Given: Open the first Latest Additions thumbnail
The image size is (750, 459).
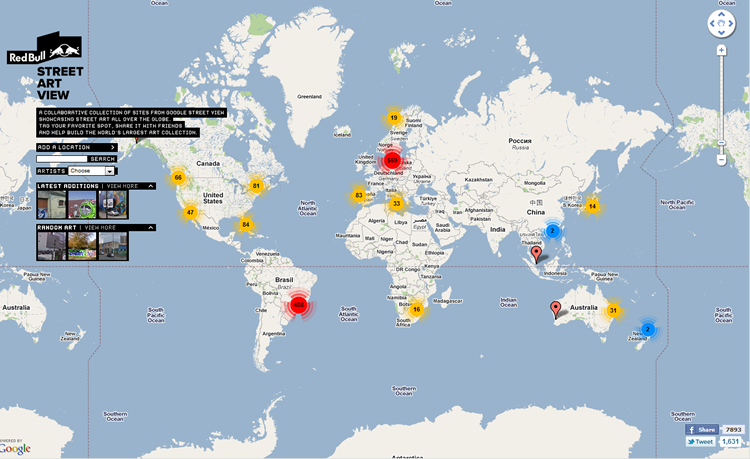Looking at the screenshot, I should coord(52,205).
